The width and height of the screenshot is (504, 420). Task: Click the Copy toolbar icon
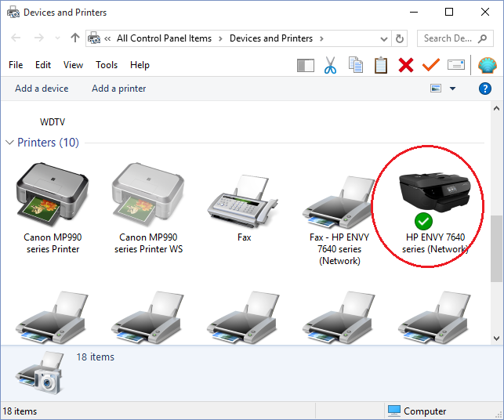356,65
